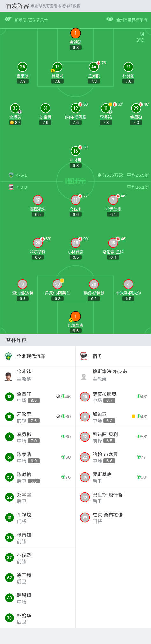The height and width of the screenshot is (644, 151).
Task: Click the 全北现代汽车 team logo in substitutes
Action: tap(8, 356)
